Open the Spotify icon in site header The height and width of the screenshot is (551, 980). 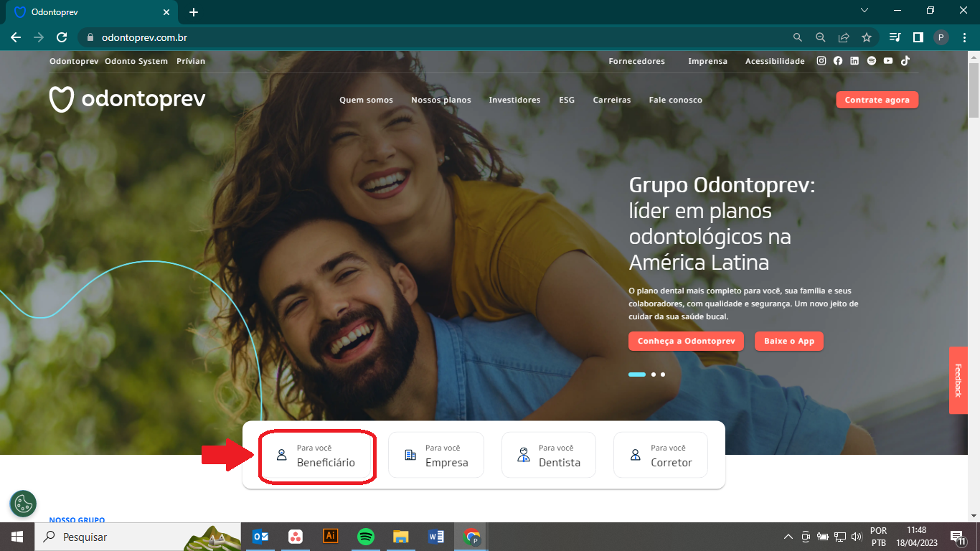[x=872, y=61]
